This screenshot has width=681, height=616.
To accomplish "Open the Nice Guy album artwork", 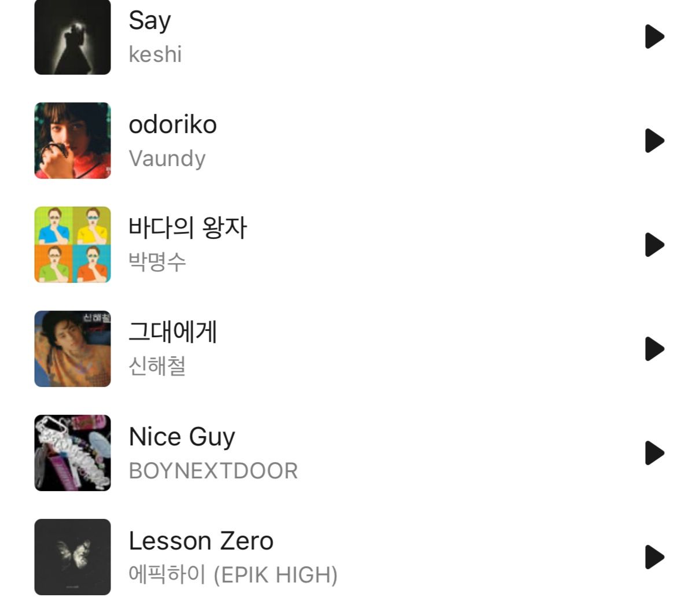I will point(72,453).
